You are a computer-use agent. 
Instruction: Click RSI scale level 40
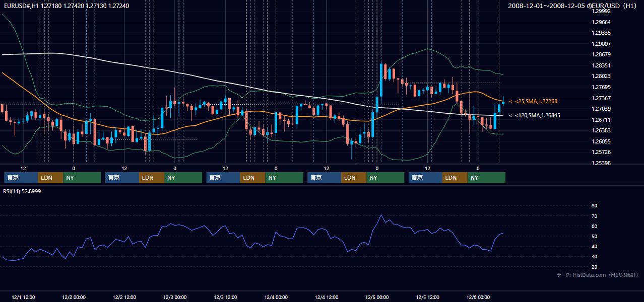(594, 246)
